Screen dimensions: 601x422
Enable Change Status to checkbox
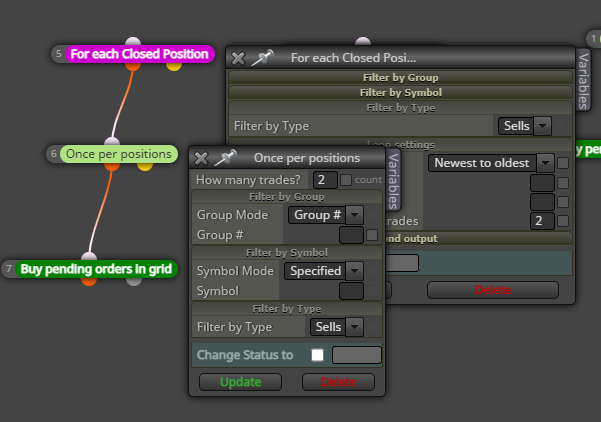pos(317,355)
